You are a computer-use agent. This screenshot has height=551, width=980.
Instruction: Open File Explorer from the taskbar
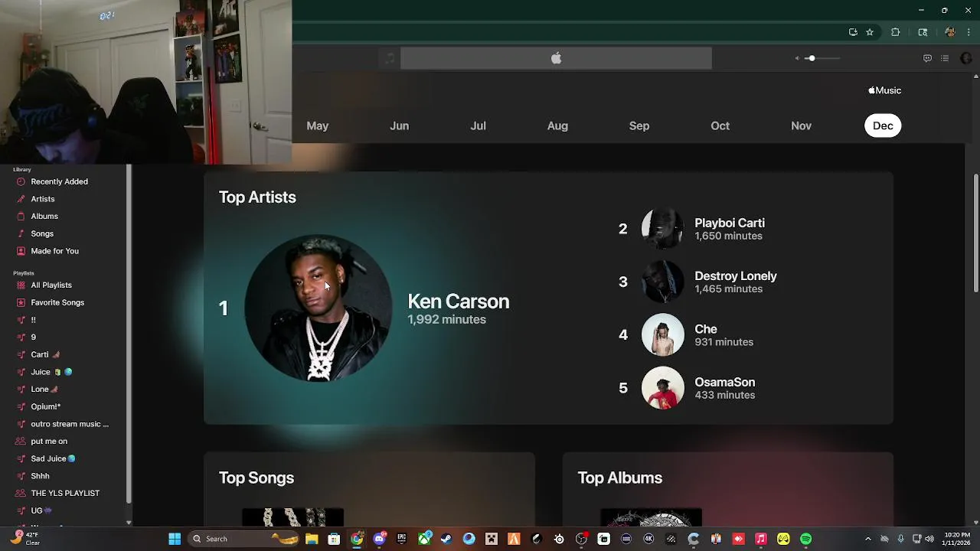point(312,539)
